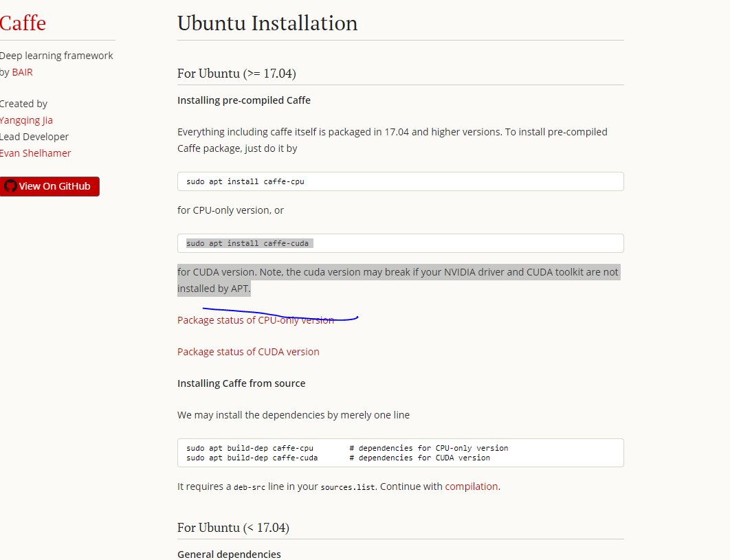This screenshot has width=730, height=560.
Task: Click the For Ubuntu (>= 17.04) heading
Action: (236, 74)
